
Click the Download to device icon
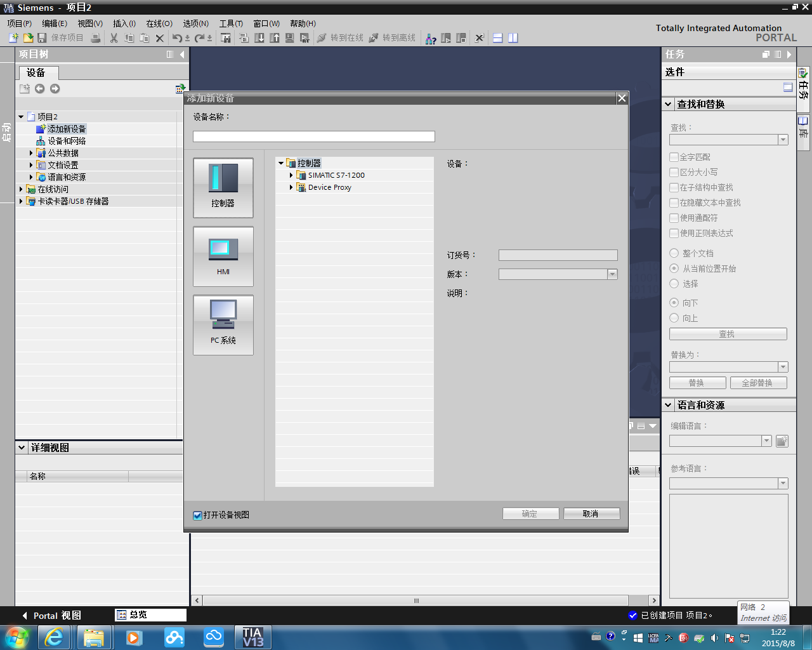[259, 38]
